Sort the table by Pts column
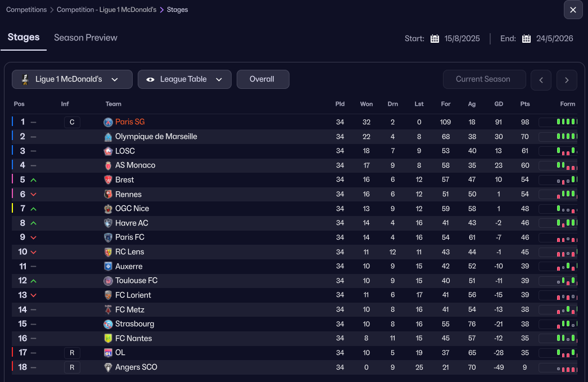 (525, 104)
